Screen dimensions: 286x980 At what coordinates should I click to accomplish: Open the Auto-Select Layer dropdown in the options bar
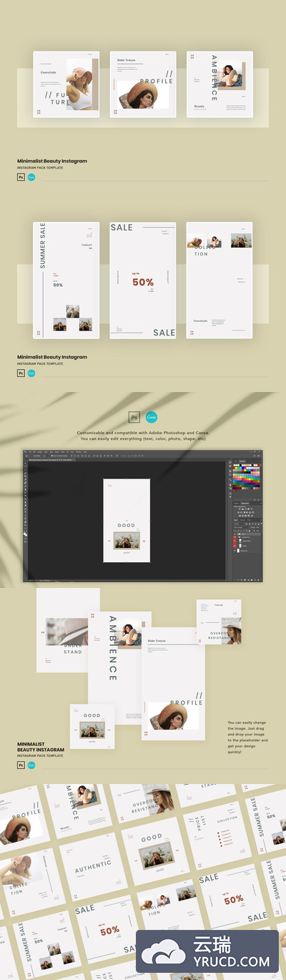coord(45,456)
